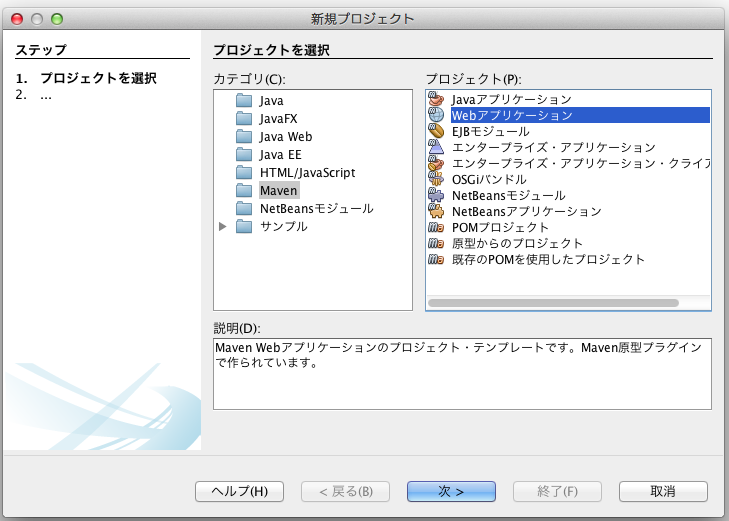
Task: Select the NetBeansモジュール category folder
Action: (x=316, y=209)
